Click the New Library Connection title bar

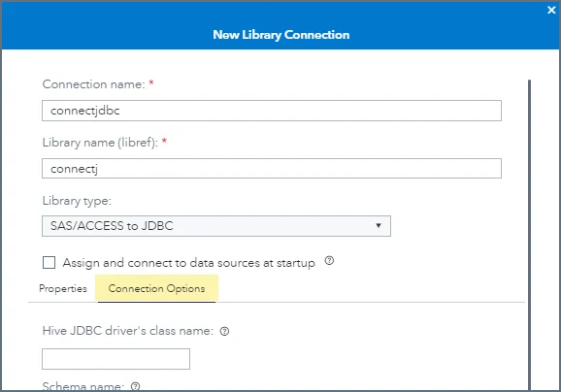(280, 35)
